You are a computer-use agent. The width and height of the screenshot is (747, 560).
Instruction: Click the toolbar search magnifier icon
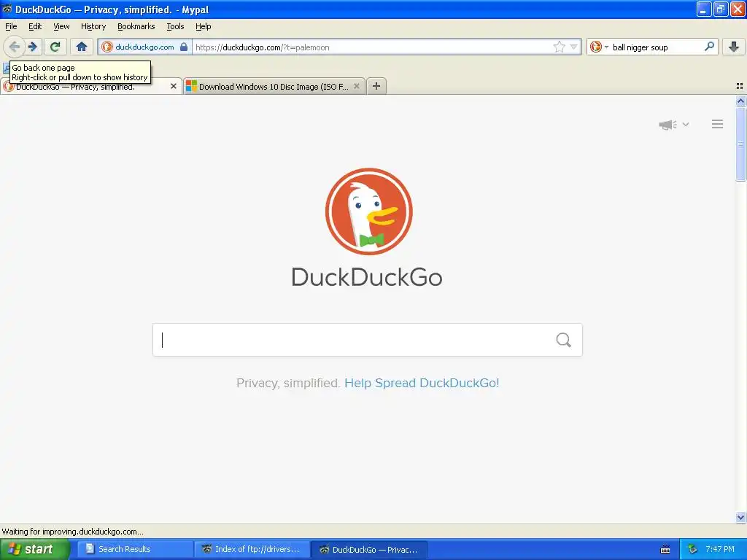tap(709, 47)
